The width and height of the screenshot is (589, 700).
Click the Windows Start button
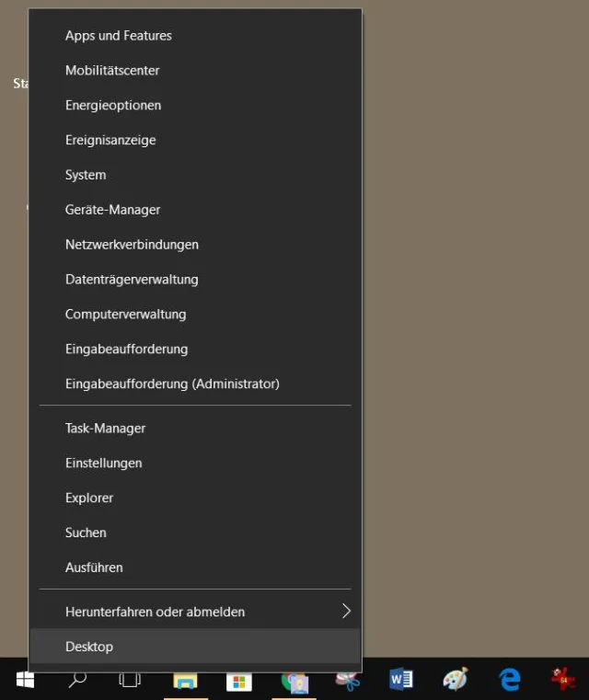pyautogui.click(x=25, y=680)
